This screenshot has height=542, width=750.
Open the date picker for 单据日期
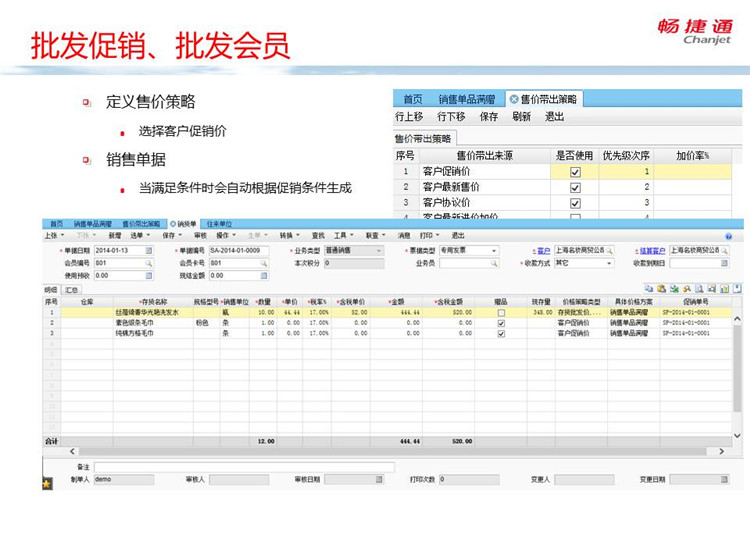click(x=149, y=250)
